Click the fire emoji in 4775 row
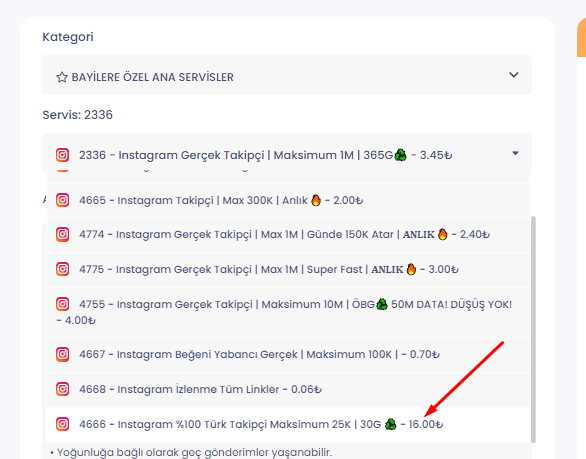The image size is (586, 459). (x=411, y=269)
